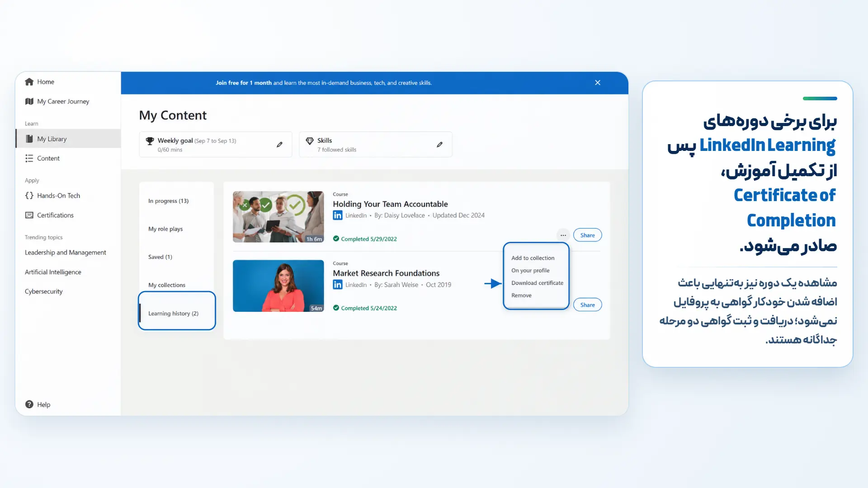Click the Hands-On Tech braces icon

(29, 196)
